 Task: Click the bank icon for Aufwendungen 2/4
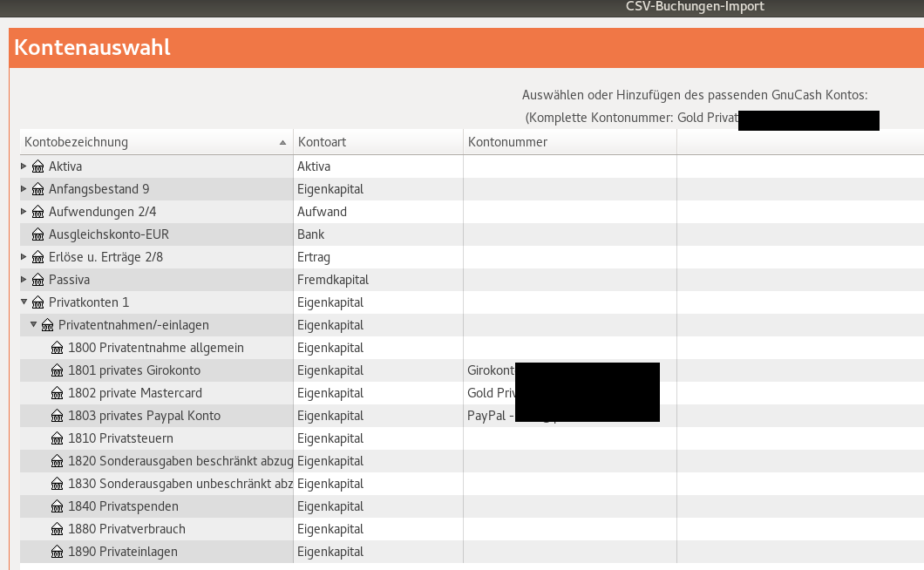pyautogui.click(x=37, y=212)
